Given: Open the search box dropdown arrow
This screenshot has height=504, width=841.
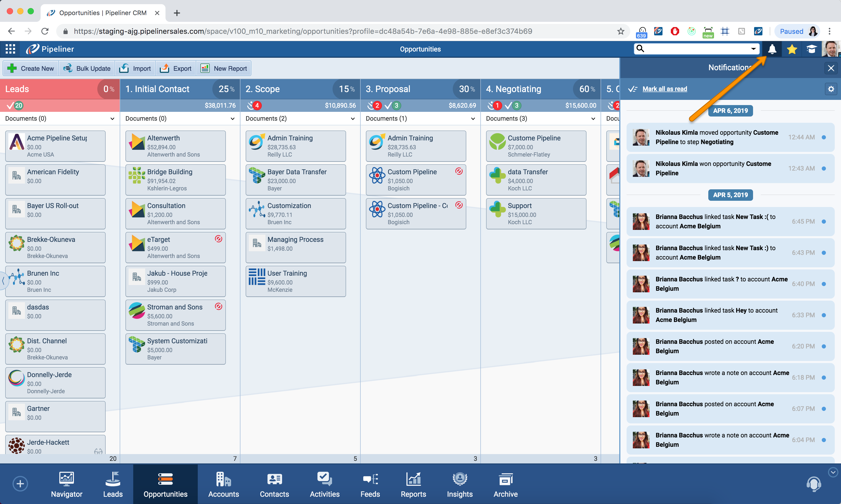Looking at the screenshot, I should [x=753, y=49].
